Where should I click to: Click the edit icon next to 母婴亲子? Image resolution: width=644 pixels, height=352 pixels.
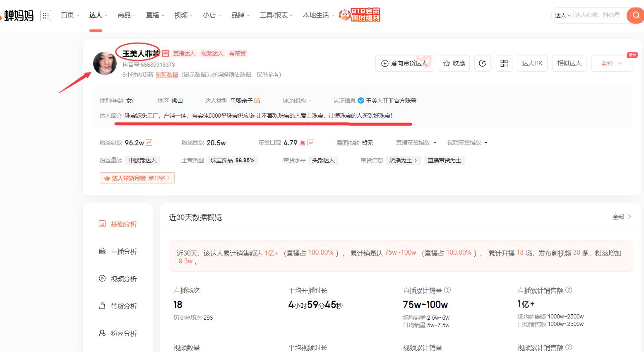257,100
